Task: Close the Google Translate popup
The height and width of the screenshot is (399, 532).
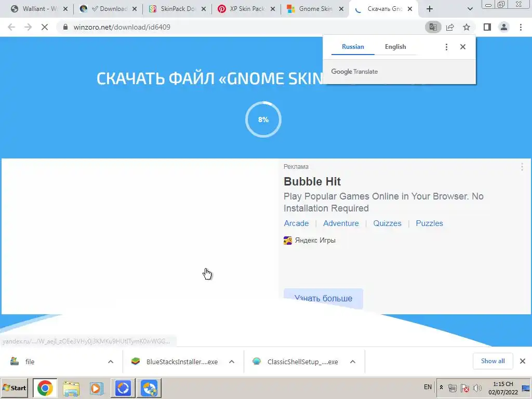Action: click(x=463, y=47)
